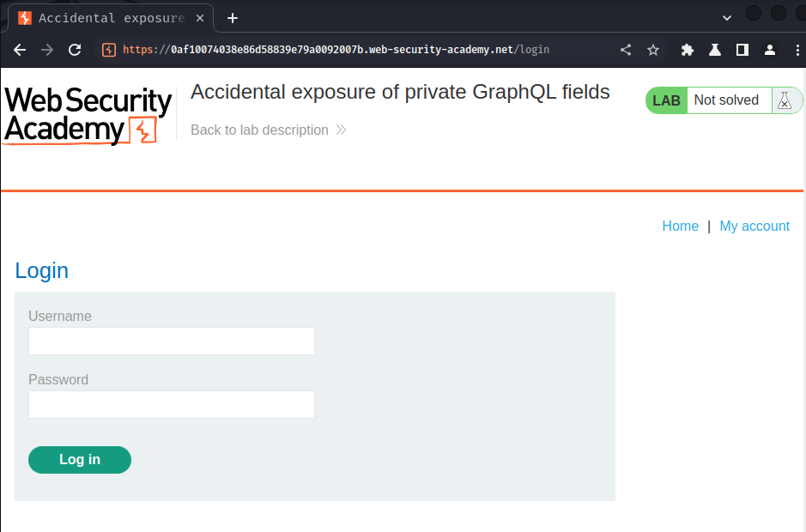Click the browser forward arrow
The width and height of the screenshot is (806, 532).
(47, 50)
